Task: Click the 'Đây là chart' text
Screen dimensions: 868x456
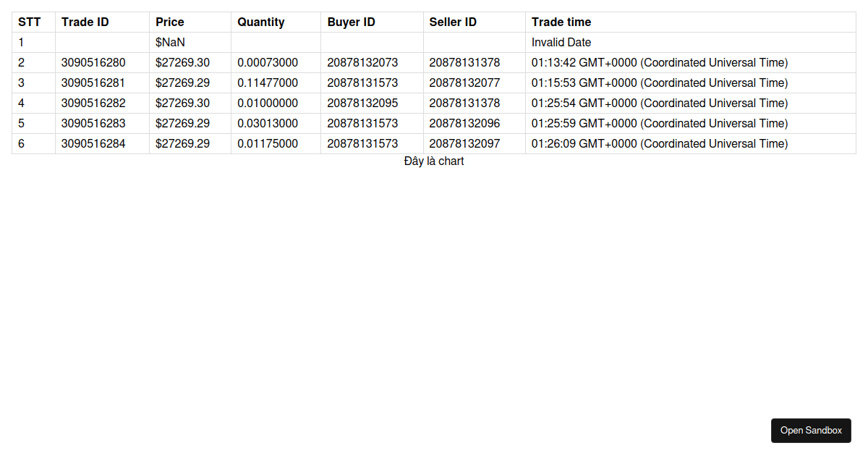Action: click(x=434, y=161)
